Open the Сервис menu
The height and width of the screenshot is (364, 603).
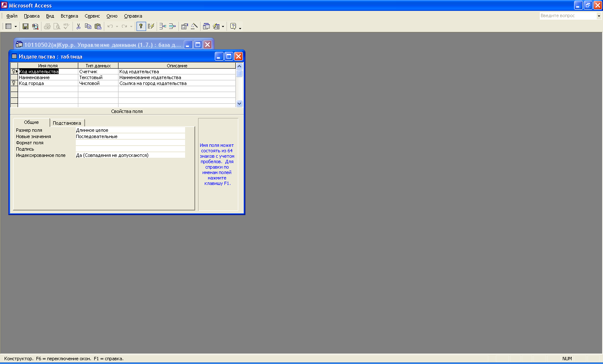(x=92, y=16)
